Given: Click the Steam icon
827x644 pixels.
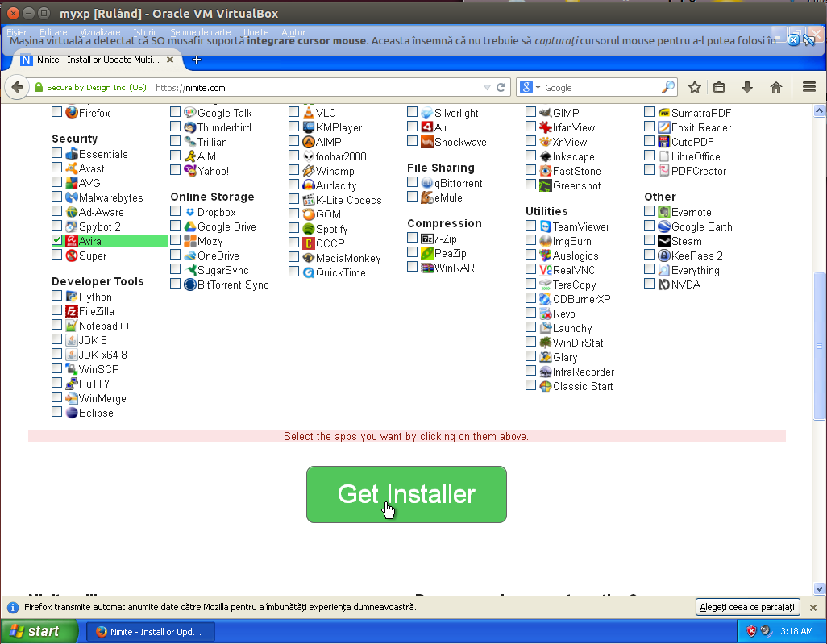Looking at the screenshot, I should (x=664, y=241).
